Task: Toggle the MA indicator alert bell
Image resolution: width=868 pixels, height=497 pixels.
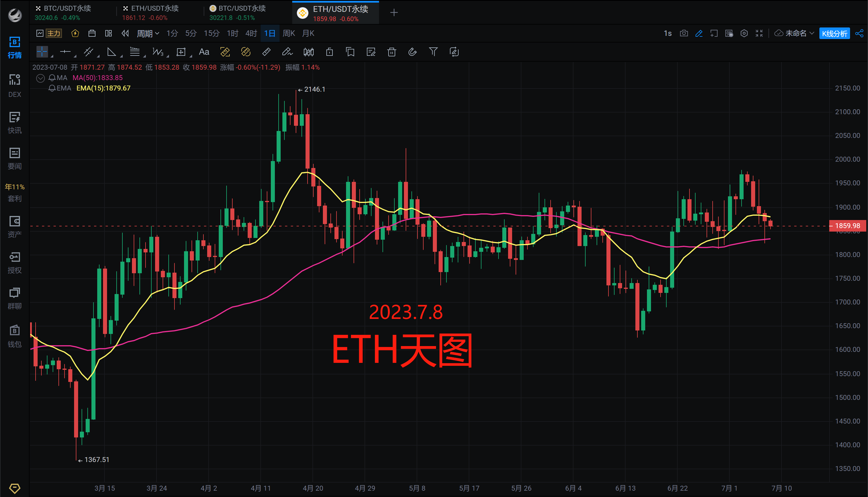Action: [52, 78]
